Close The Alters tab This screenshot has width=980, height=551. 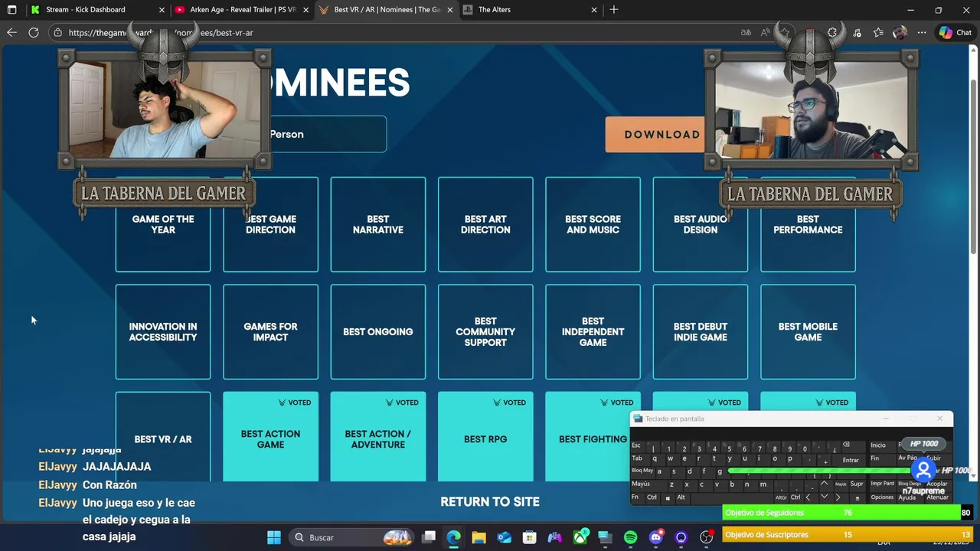tap(594, 10)
